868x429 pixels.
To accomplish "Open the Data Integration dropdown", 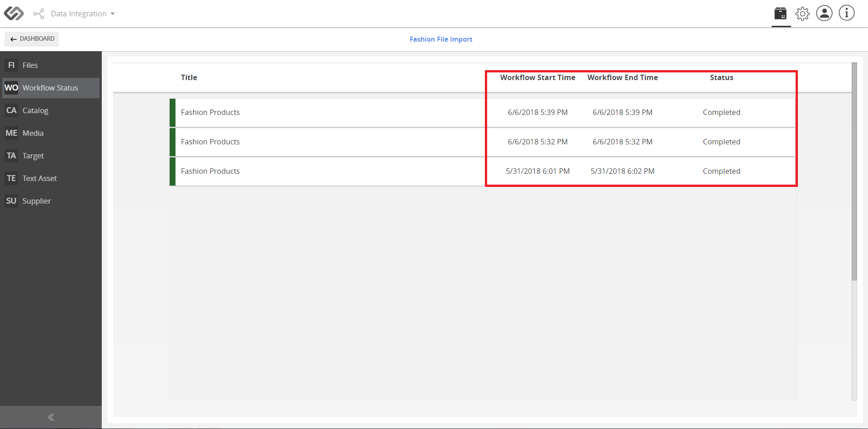I will coord(83,14).
